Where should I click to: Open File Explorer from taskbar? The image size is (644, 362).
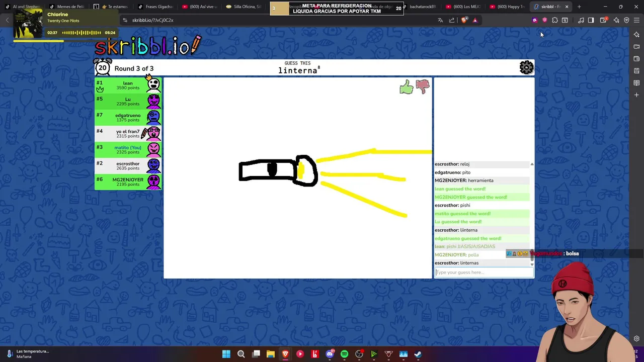[x=270, y=354]
